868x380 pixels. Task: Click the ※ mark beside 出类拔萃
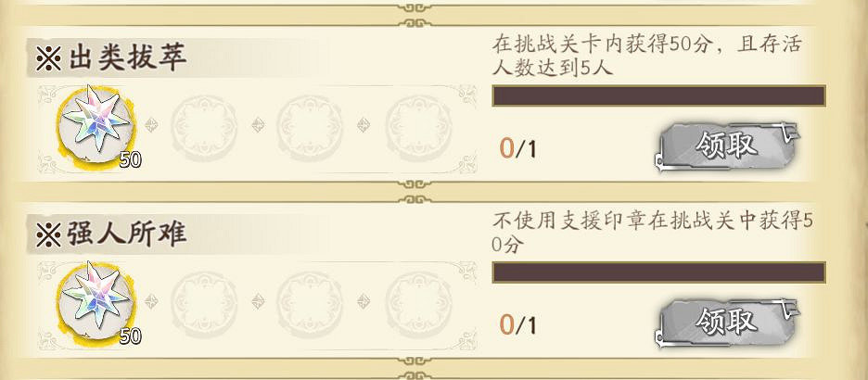(x=47, y=59)
